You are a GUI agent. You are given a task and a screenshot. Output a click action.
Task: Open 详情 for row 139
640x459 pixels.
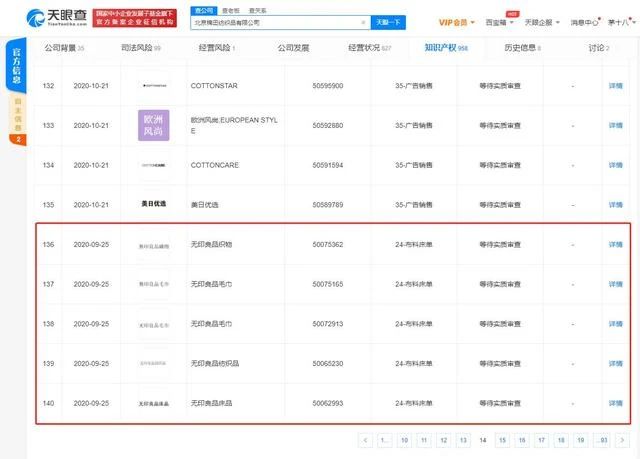616,364
